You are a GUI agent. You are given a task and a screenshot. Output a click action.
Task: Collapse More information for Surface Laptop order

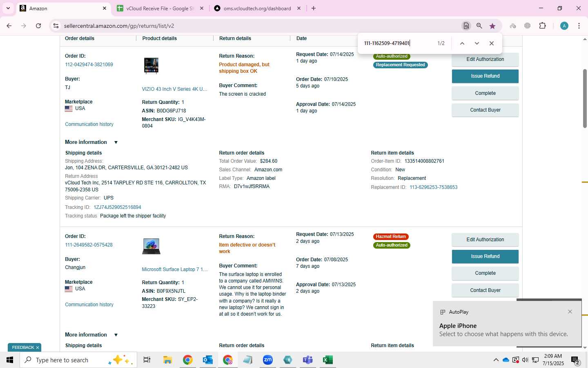coord(91,335)
